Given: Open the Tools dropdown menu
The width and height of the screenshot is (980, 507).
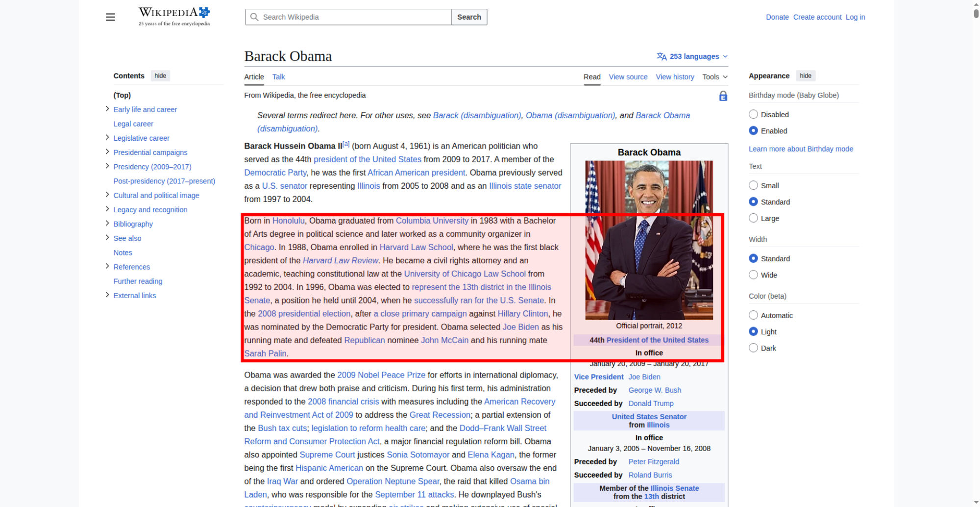Looking at the screenshot, I should [x=714, y=77].
